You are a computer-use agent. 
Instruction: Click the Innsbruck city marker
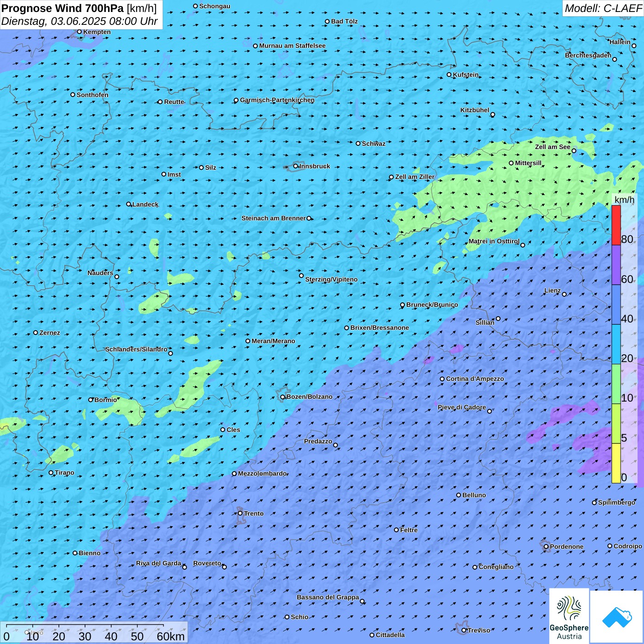296,166
